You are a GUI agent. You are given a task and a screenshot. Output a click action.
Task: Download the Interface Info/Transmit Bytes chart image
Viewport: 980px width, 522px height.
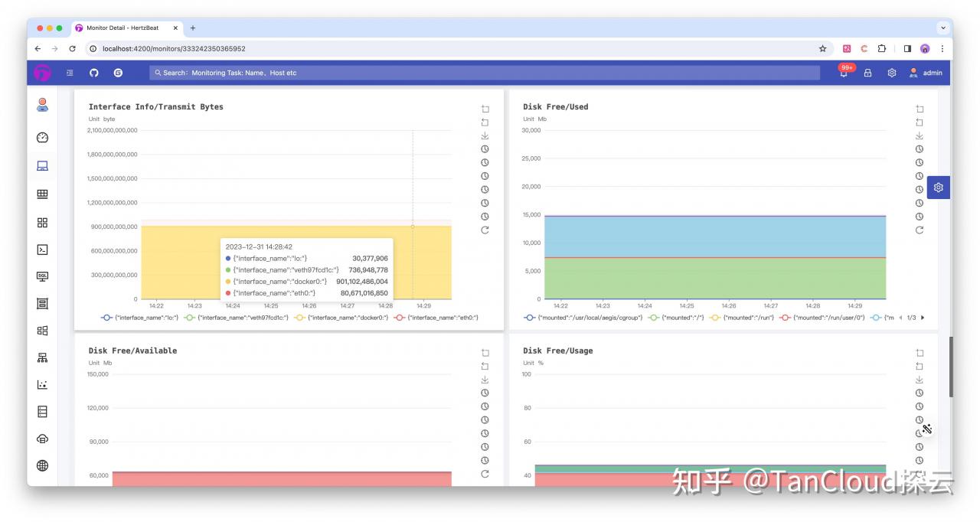[485, 135]
